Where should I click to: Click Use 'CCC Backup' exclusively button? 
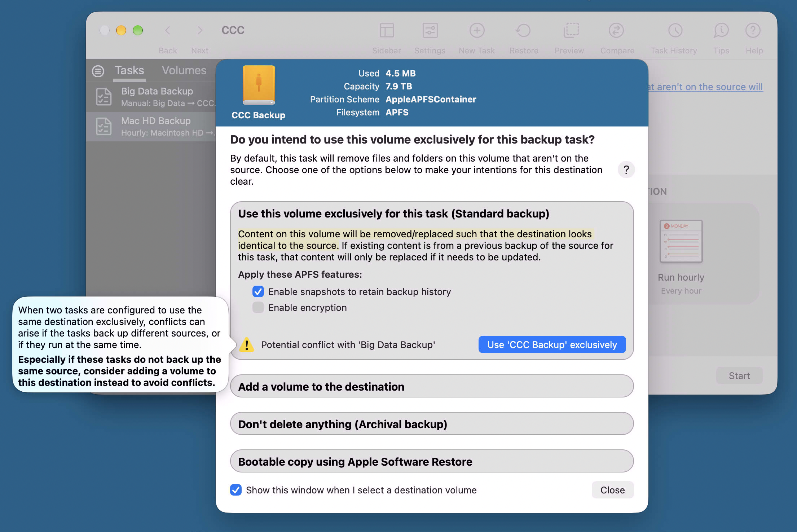click(x=552, y=345)
